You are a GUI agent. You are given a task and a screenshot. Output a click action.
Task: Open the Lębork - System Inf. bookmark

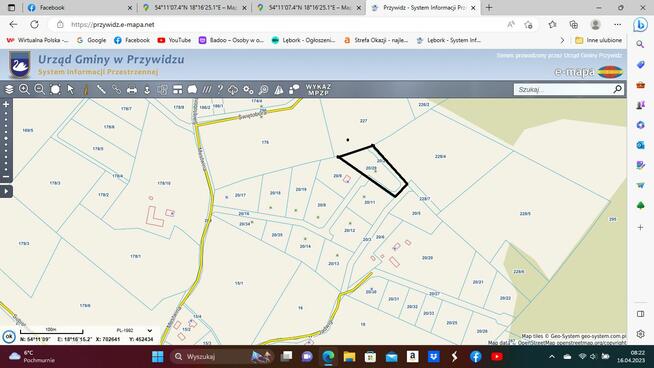tap(449, 40)
